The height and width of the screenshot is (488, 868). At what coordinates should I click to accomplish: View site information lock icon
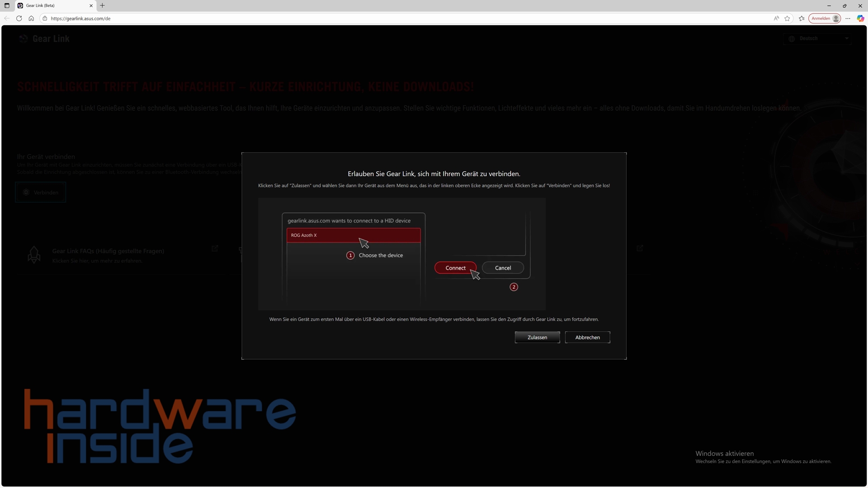(x=45, y=19)
